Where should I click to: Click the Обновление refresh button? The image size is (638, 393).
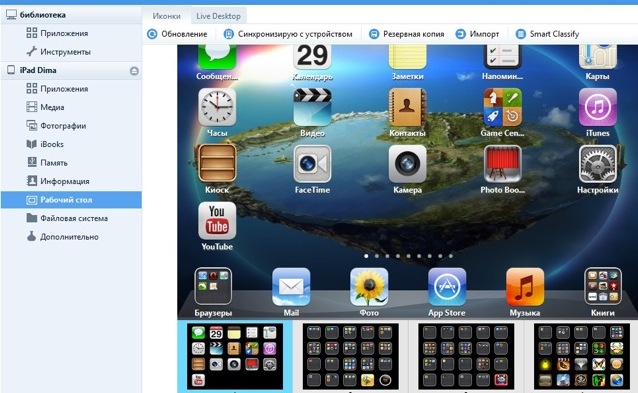177,34
